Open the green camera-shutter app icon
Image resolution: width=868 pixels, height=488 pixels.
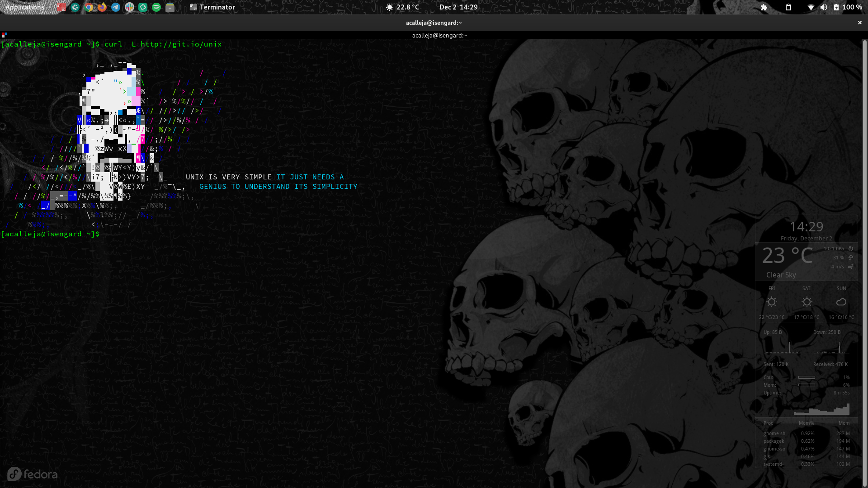(x=75, y=7)
